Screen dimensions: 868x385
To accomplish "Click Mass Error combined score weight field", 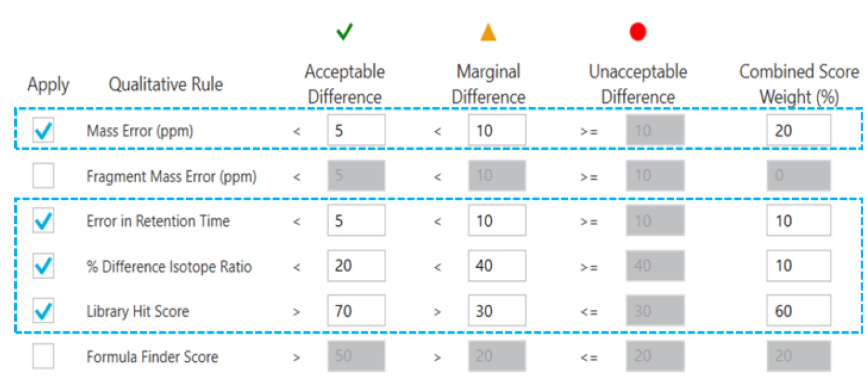I will click(799, 130).
